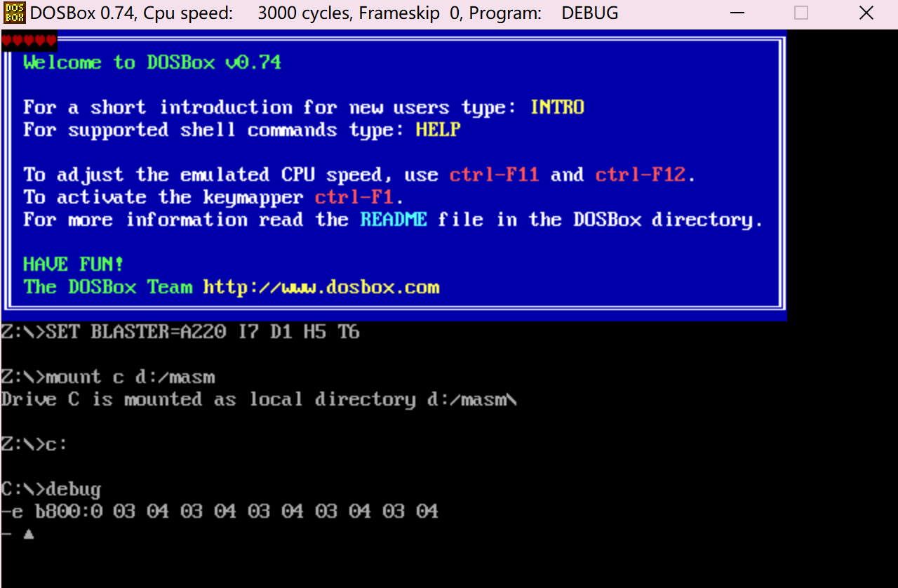The image size is (898, 588).
Task: Click the red hearts in the top-left corner
Action: [x=29, y=41]
